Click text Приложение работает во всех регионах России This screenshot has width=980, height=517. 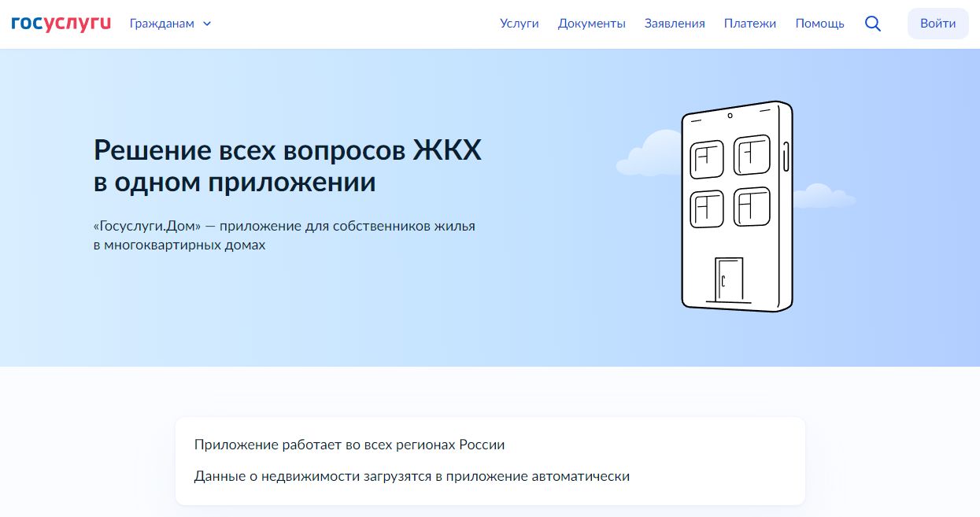click(349, 445)
